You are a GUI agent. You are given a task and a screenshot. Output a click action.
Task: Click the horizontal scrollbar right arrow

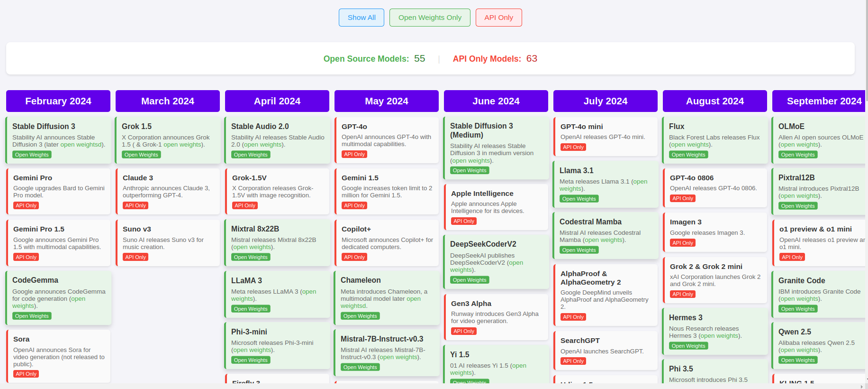862,386
